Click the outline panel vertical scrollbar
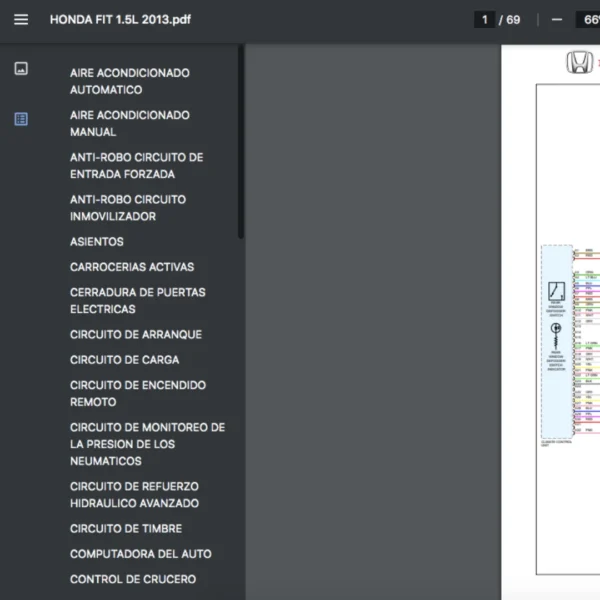 pyautogui.click(x=240, y=140)
